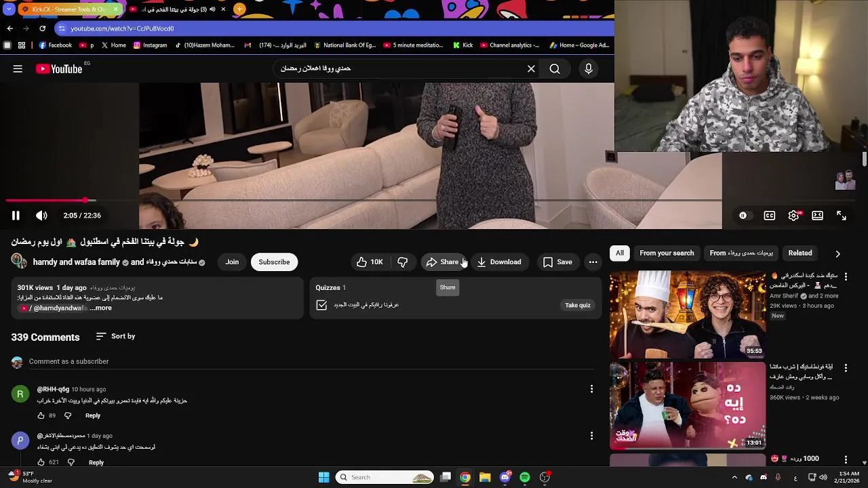
Task: Open comments Sort by menu
Action: (115, 336)
